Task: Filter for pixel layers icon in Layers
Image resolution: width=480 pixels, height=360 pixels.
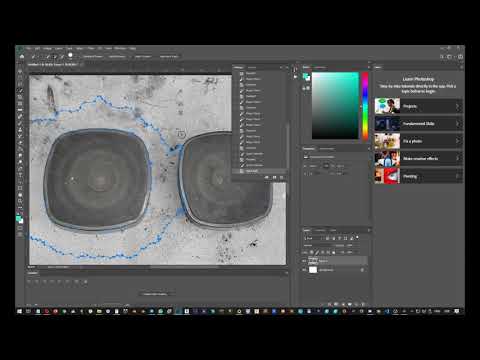Action: pyautogui.click(x=328, y=238)
